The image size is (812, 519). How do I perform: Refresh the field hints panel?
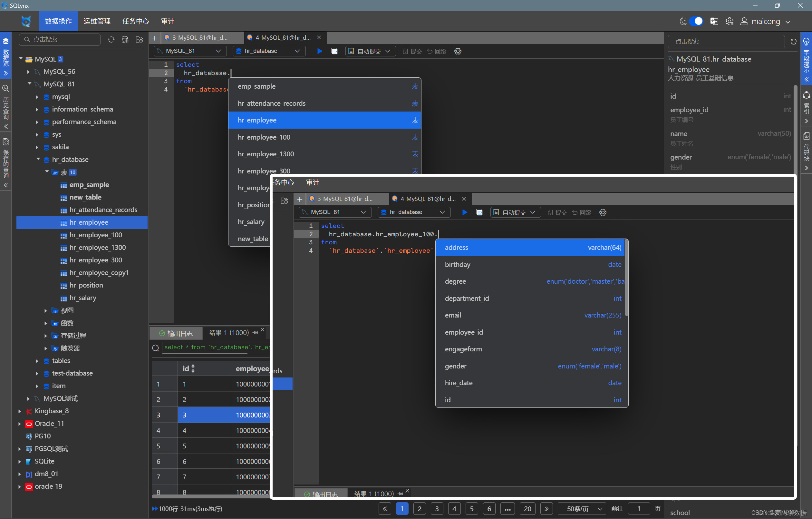(793, 42)
